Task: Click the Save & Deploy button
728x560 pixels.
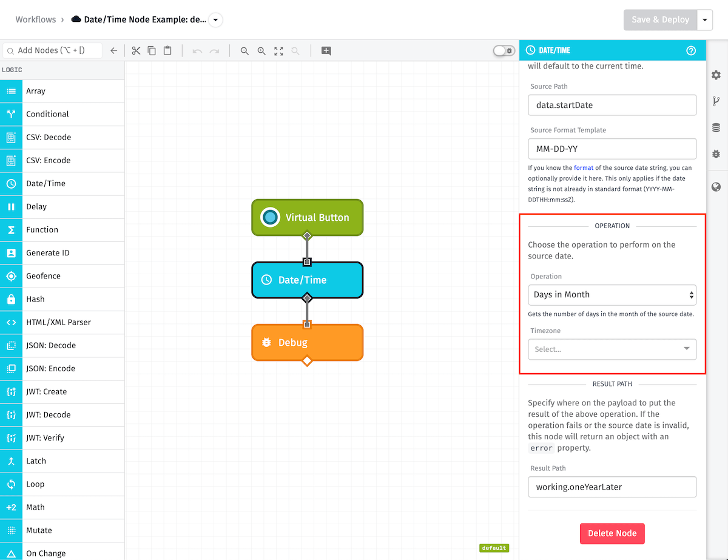Action: [660, 20]
